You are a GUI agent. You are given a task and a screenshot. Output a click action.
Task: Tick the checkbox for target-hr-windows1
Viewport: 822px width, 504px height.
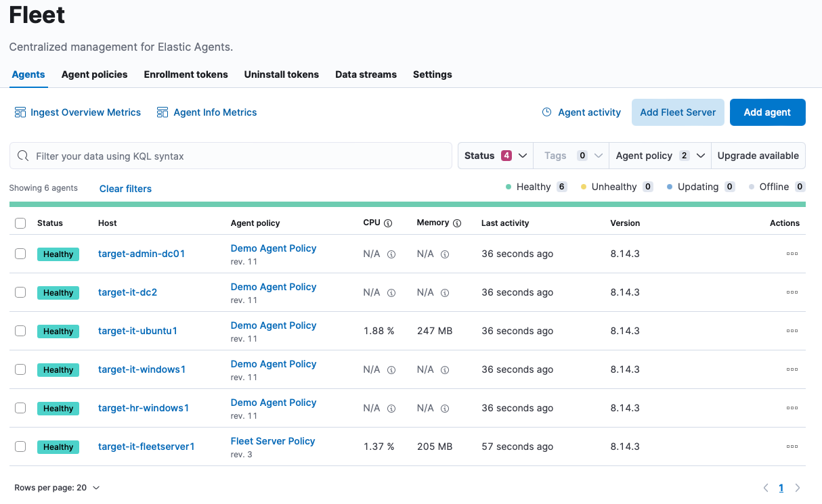[x=20, y=408]
